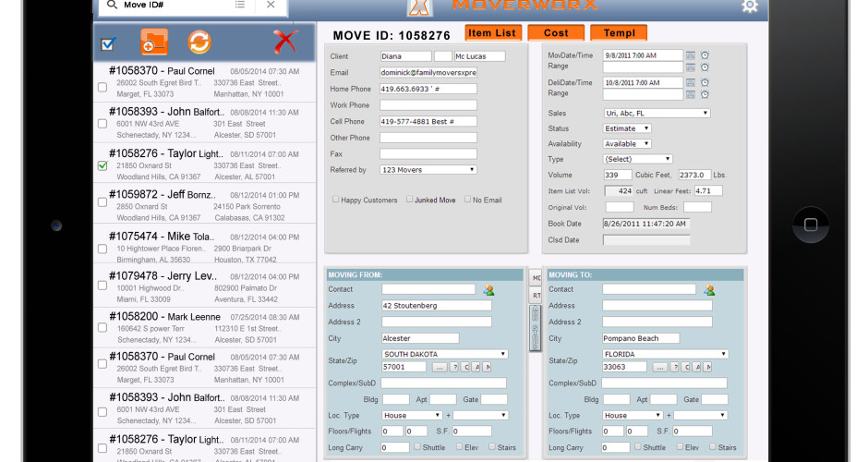The height and width of the screenshot is (462, 868).
Task: Open clock picker for MovDate/Time field
Action: 705,55
